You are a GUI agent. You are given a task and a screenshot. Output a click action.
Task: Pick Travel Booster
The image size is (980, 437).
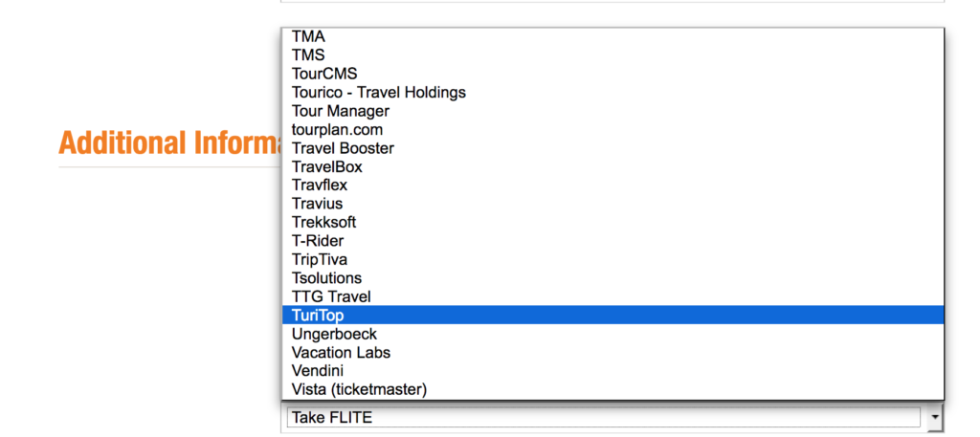343,148
